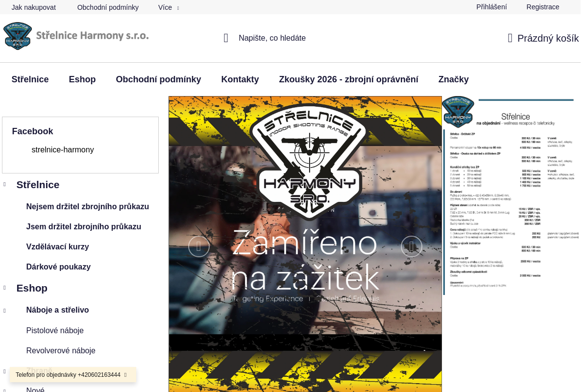588x392 pixels.
Task: Click the Registrace link
Action: click(542, 7)
